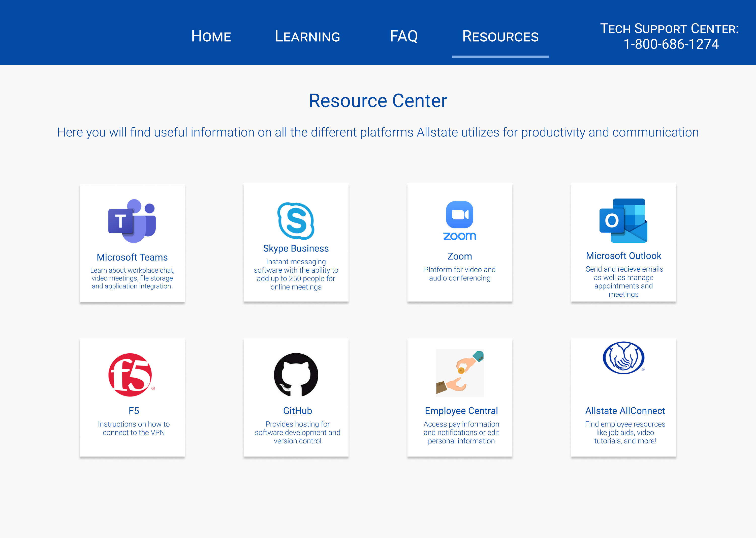This screenshot has height=538, width=756.
Task: Open the Employee Central title link
Action: (461, 411)
